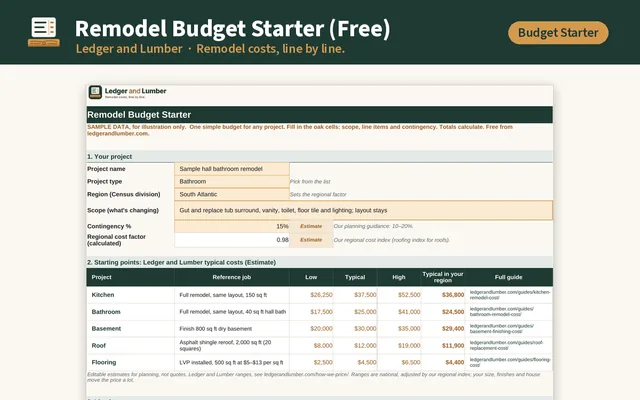Click the Reference job column header
The height and width of the screenshot is (400, 640).
pyautogui.click(x=231, y=277)
